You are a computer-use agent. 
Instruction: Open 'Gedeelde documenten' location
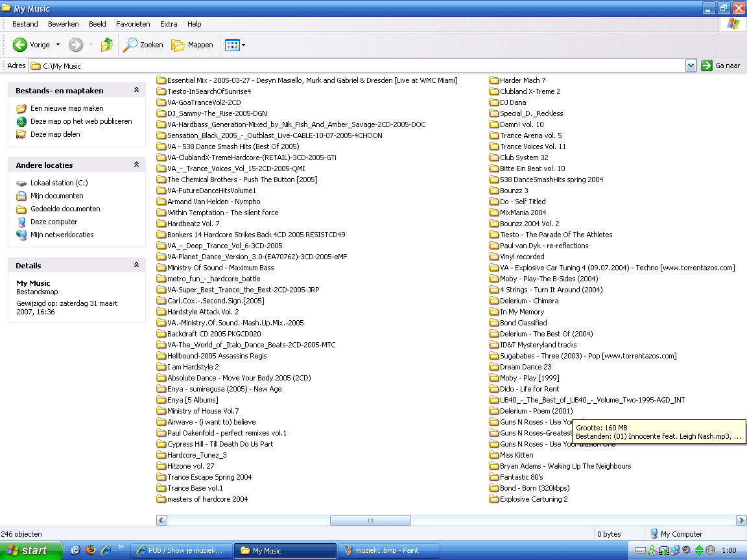point(65,209)
